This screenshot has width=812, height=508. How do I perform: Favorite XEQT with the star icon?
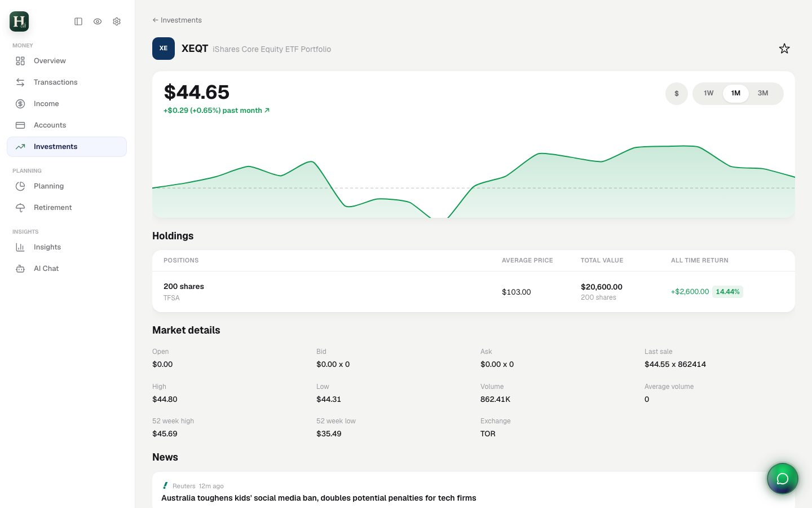click(784, 49)
